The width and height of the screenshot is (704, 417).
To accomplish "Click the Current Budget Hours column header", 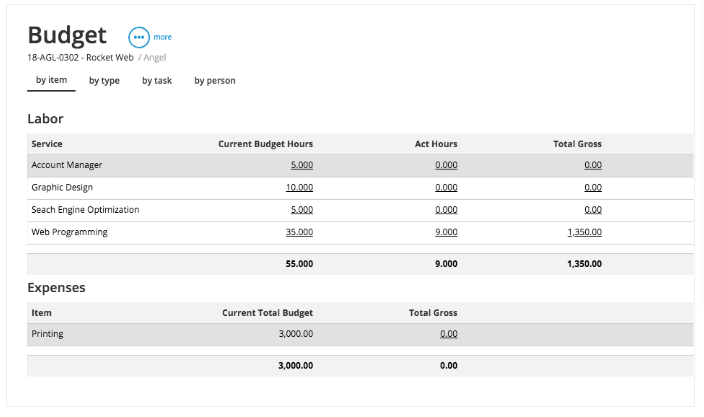I will [265, 144].
